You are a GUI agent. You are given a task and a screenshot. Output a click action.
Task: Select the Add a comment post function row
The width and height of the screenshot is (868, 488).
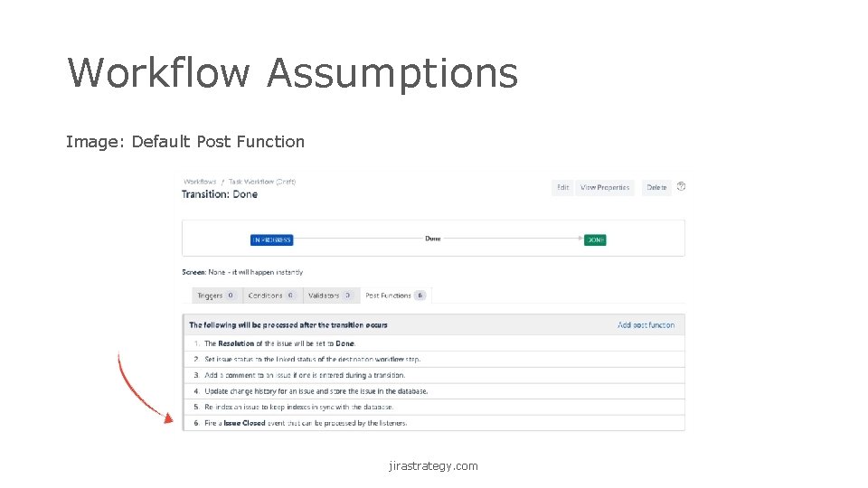pyautogui.click(x=305, y=375)
